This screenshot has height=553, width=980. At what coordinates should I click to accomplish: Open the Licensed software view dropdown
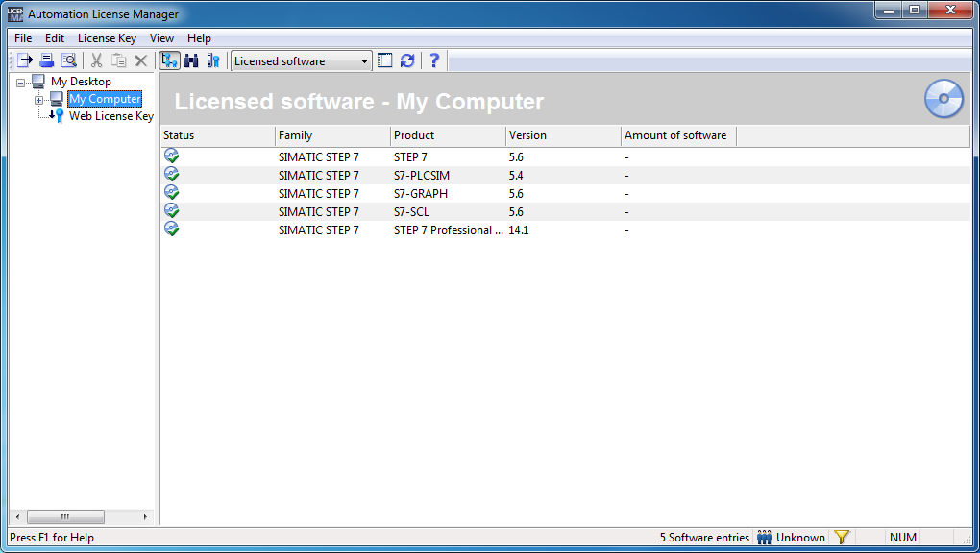click(x=302, y=61)
